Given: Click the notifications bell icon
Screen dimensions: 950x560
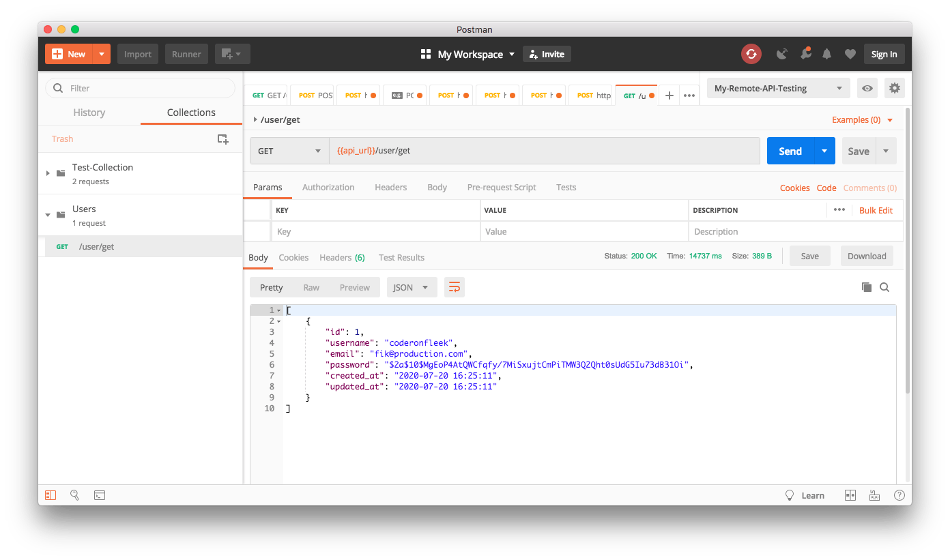Looking at the screenshot, I should tap(826, 54).
